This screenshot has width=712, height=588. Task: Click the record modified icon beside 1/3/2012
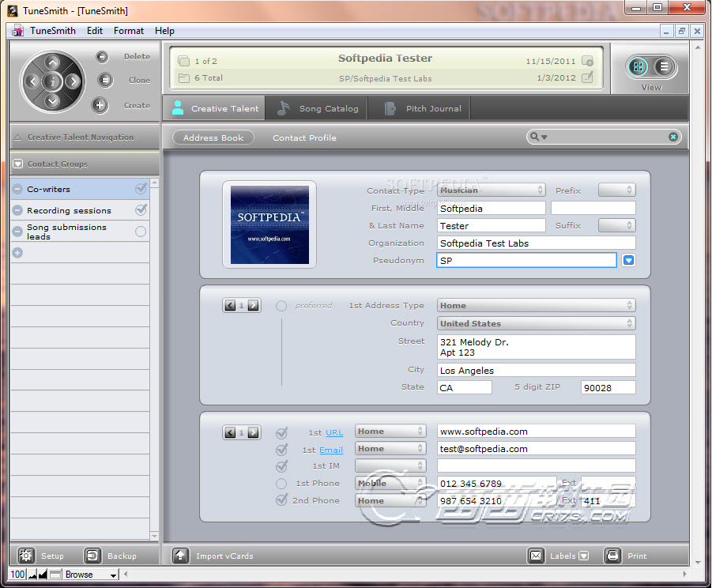(588, 77)
